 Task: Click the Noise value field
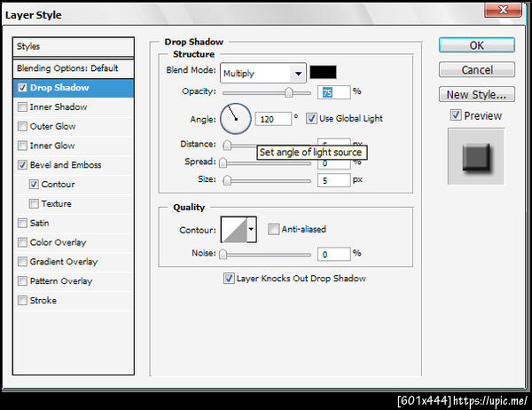[334, 254]
